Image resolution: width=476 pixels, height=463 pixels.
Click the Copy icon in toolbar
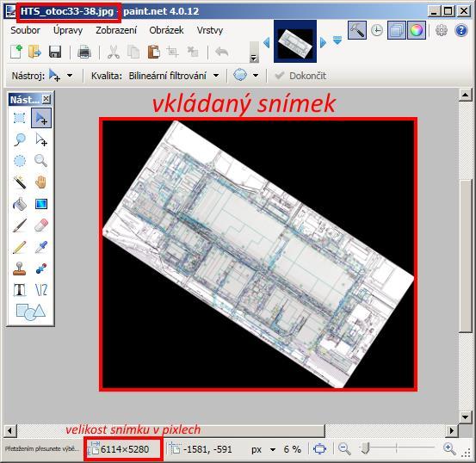pos(133,52)
